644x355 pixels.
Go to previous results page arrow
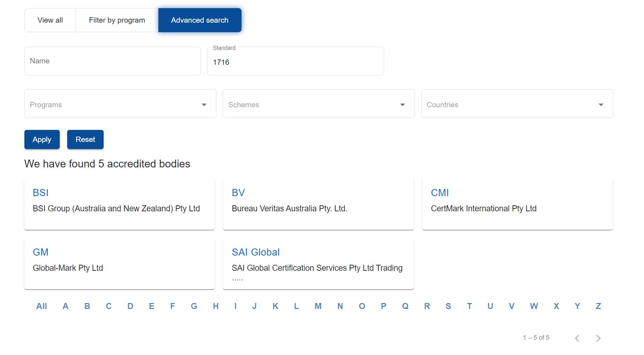(x=577, y=338)
